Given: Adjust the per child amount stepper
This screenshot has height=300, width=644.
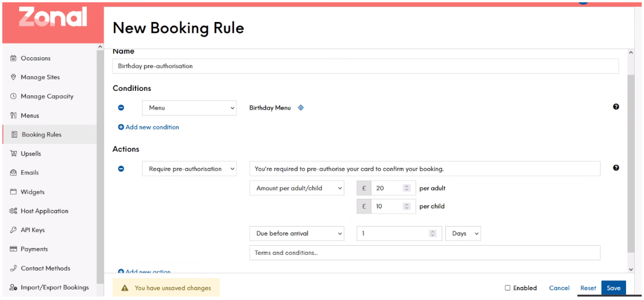Looking at the screenshot, I should (407, 206).
